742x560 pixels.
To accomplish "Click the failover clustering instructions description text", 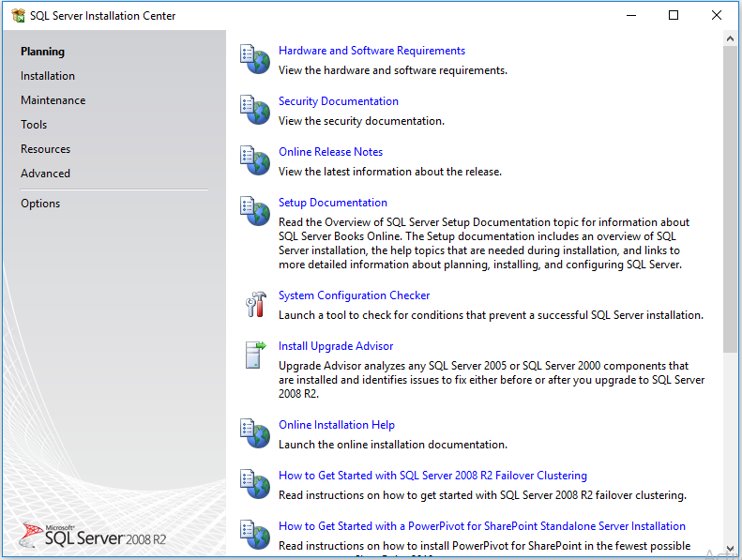I will point(482,495).
